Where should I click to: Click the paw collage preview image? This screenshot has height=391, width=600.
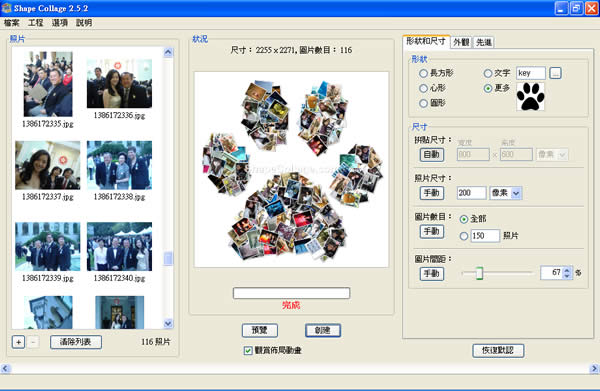[291, 169]
